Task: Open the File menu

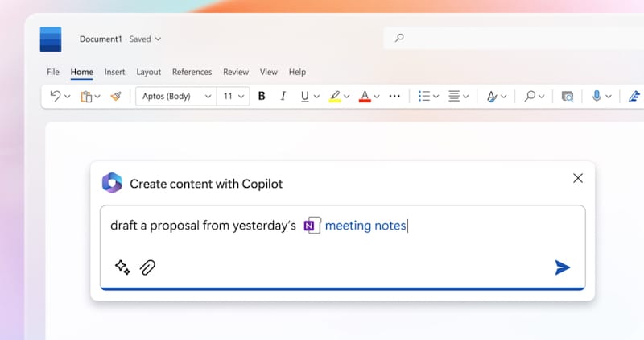Action: tap(53, 72)
